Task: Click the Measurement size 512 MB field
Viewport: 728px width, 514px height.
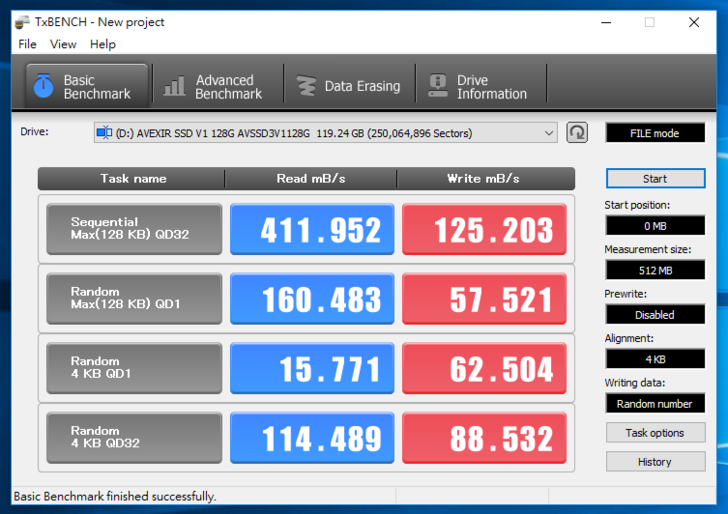Action: tap(655, 270)
